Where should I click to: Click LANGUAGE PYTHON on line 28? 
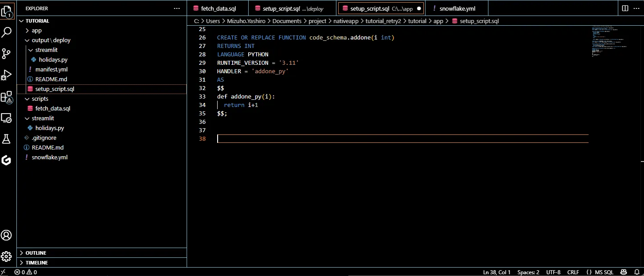tap(243, 54)
